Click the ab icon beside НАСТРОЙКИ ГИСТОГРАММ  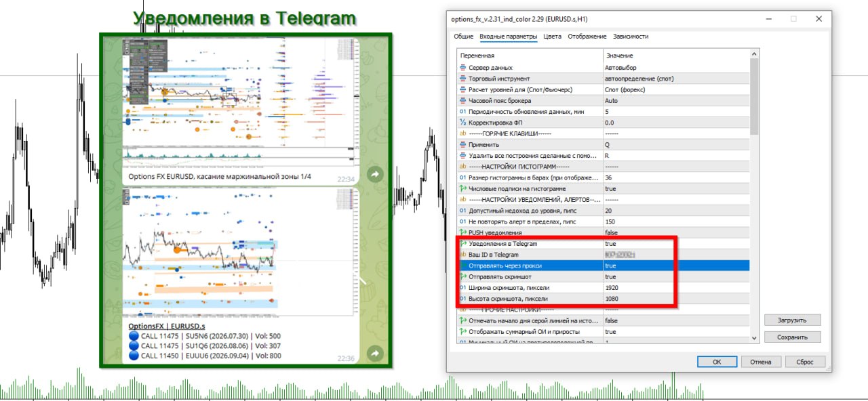(463, 167)
